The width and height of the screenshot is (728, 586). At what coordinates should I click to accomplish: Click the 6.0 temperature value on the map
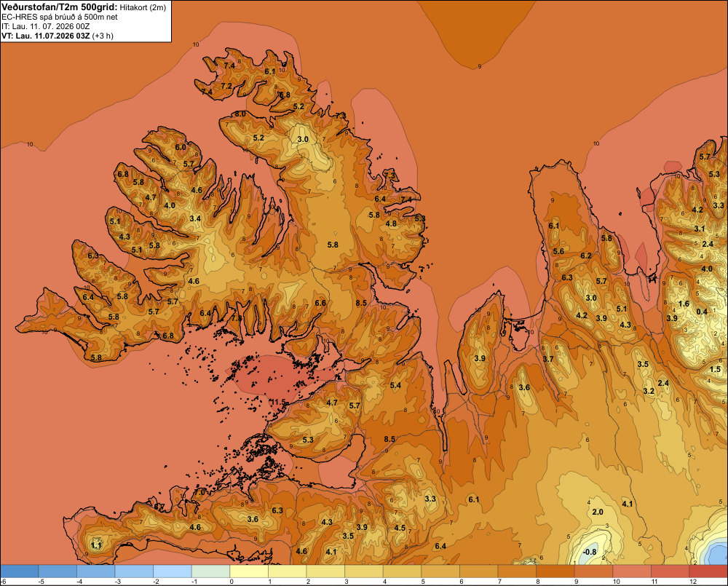click(180, 147)
